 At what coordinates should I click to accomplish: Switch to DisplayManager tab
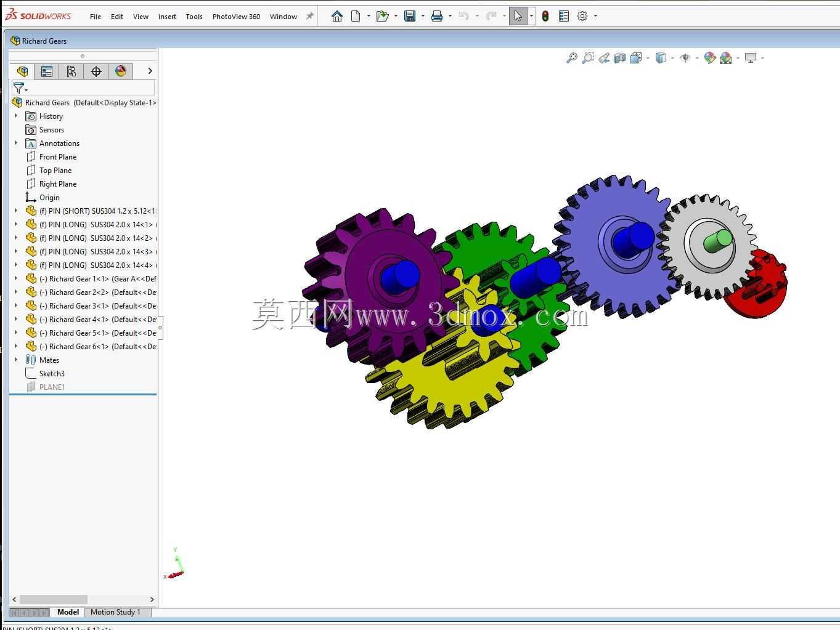[121, 71]
